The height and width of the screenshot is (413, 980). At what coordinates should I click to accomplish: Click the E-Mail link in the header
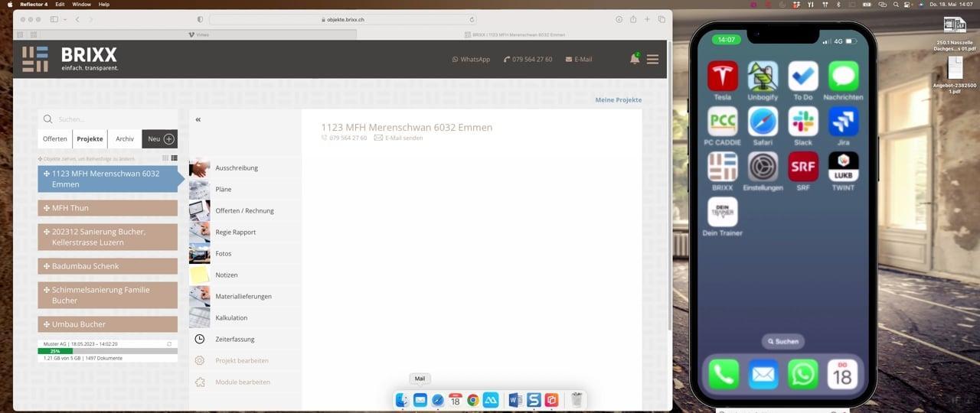[x=579, y=59]
